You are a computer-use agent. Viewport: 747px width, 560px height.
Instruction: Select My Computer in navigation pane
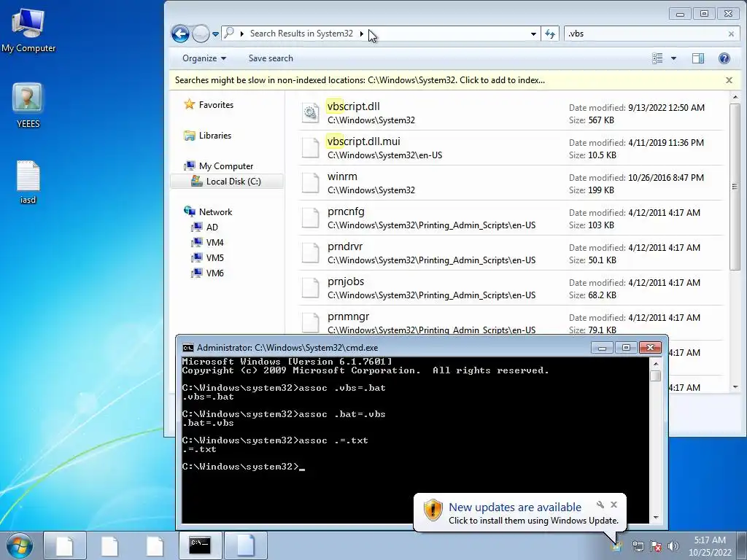pos(219,166)
